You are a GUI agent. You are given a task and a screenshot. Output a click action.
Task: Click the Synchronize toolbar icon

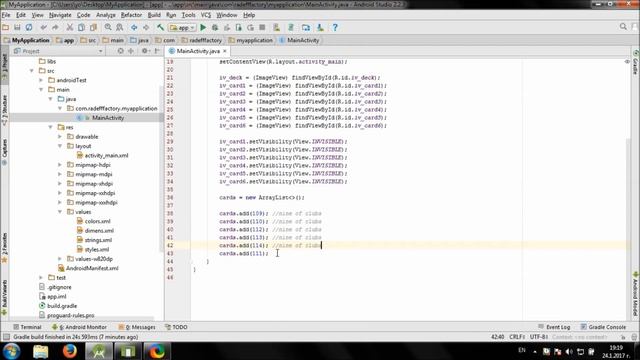coord(29,27)
